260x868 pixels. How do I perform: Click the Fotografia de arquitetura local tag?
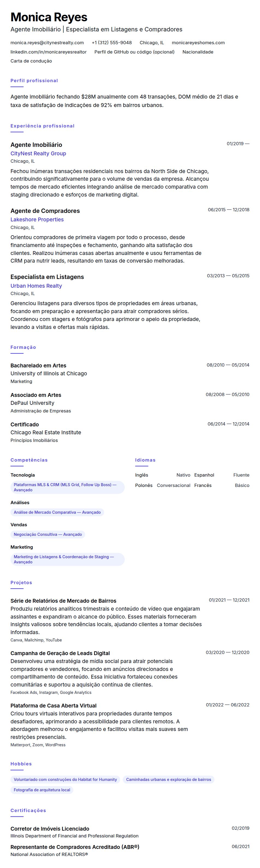pyautogui.click(x=42, y=790)
